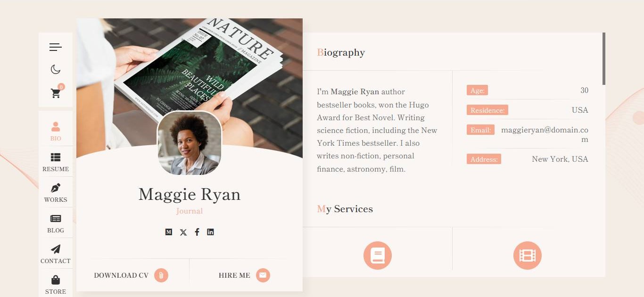Click the maggieryan@domain.com email address
This screenshot has height=297, width=644.
click(x=545, y=134)
